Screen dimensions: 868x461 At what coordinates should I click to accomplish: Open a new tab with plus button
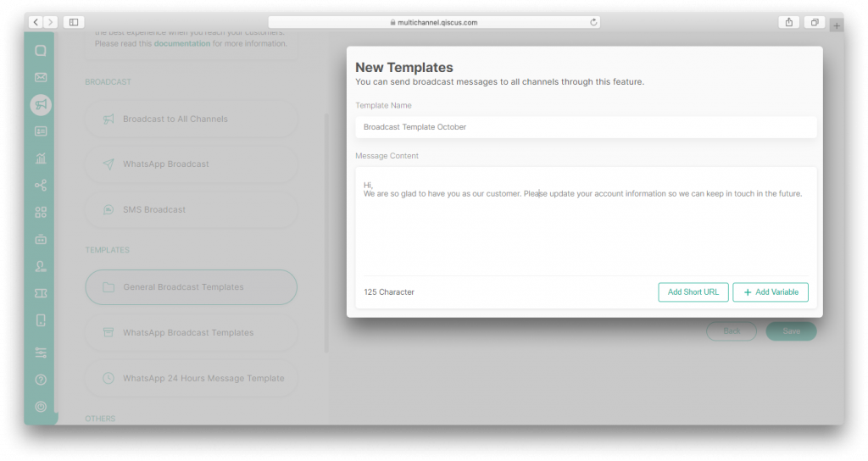point(837,25)
